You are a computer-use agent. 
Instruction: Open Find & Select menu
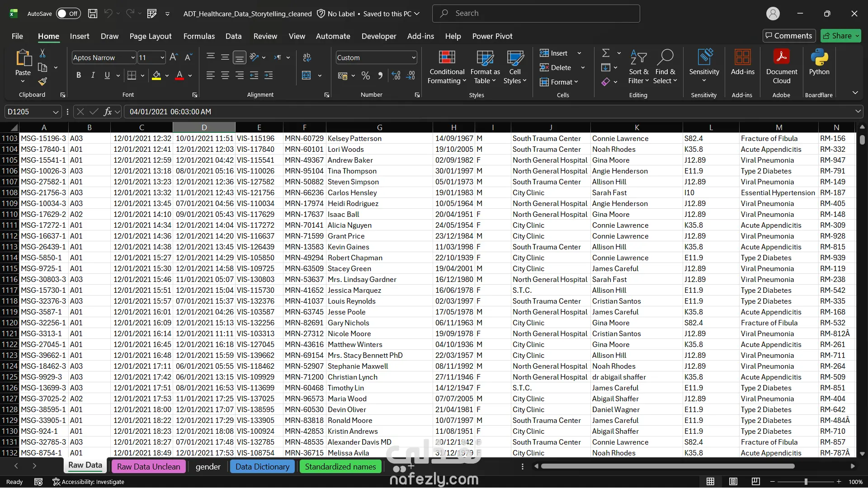pos(665,67)
